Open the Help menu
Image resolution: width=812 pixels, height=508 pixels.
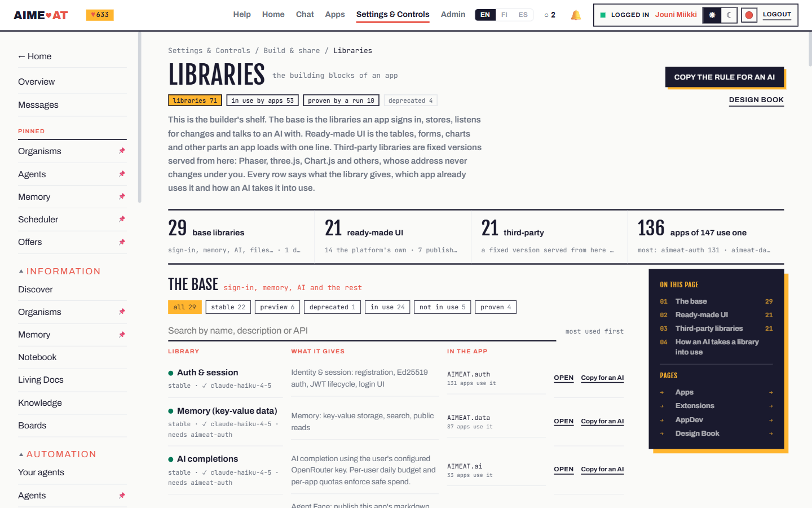[x=242, y=15]
